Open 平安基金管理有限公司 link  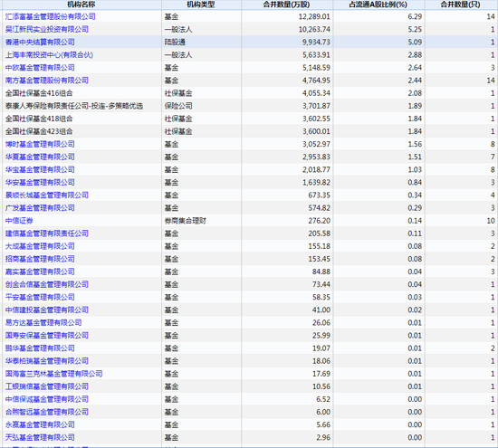coord(40,297)
